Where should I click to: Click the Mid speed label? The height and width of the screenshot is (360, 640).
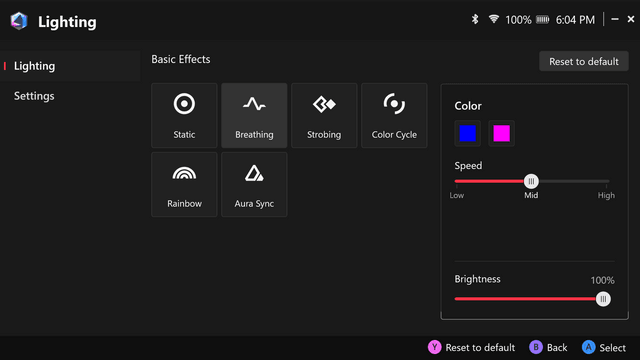[x=531, y=196]
